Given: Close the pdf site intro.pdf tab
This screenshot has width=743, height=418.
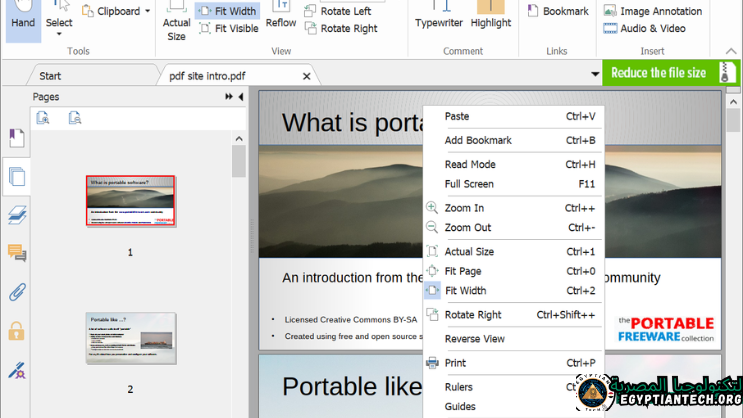Looking at the screenshot, I should 307,76.
